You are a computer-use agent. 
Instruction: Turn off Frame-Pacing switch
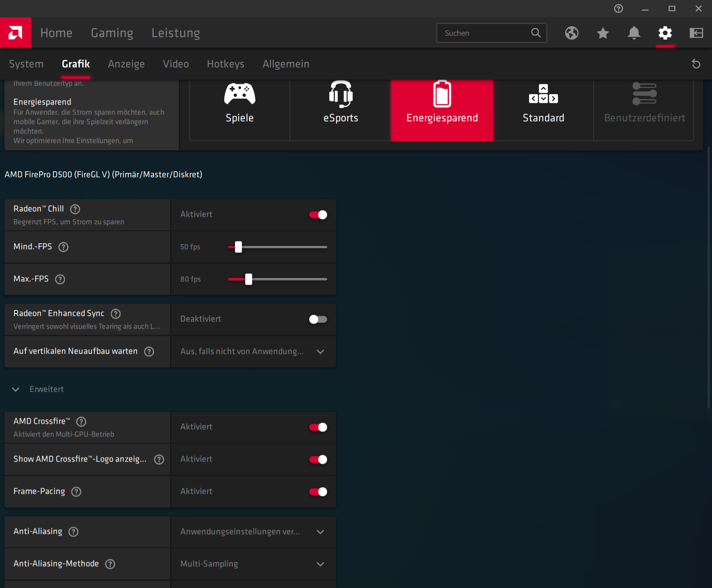(318, 491)
